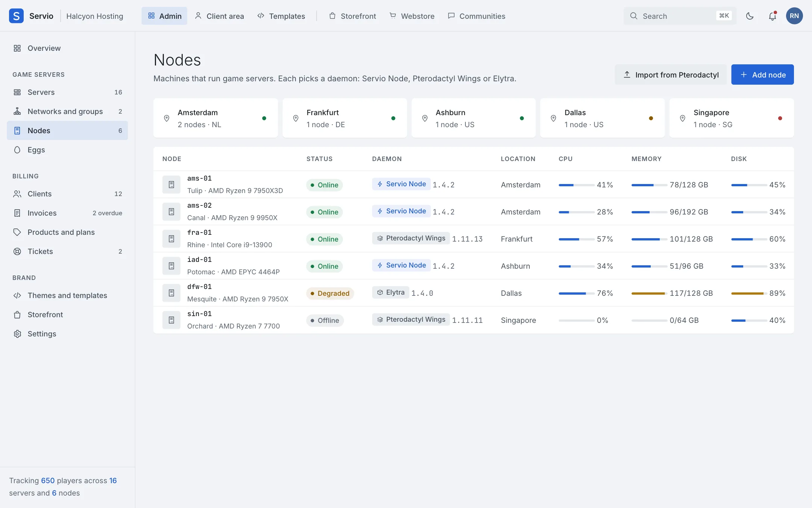Image resolution: width=812 pixels, height=508 pixels.
Task: Click the Offline status badge
Action: point(325,320)
